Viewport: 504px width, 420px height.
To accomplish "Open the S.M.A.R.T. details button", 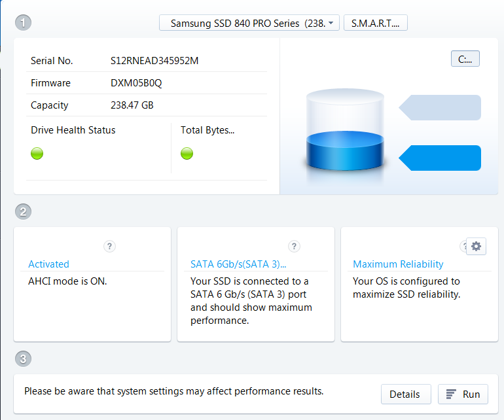I will [x=376, y=23].
